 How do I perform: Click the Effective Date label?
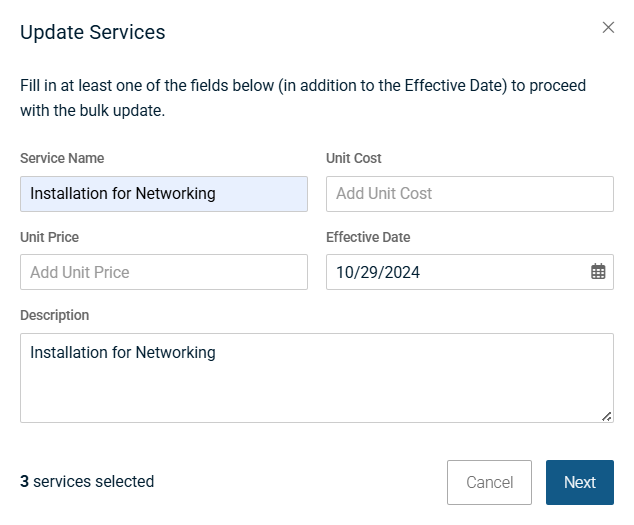368,237
